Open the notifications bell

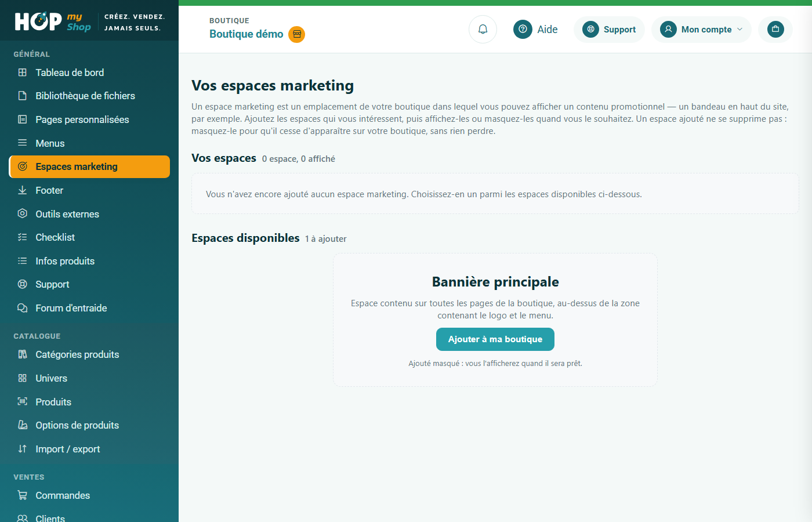tap(483, 29)
